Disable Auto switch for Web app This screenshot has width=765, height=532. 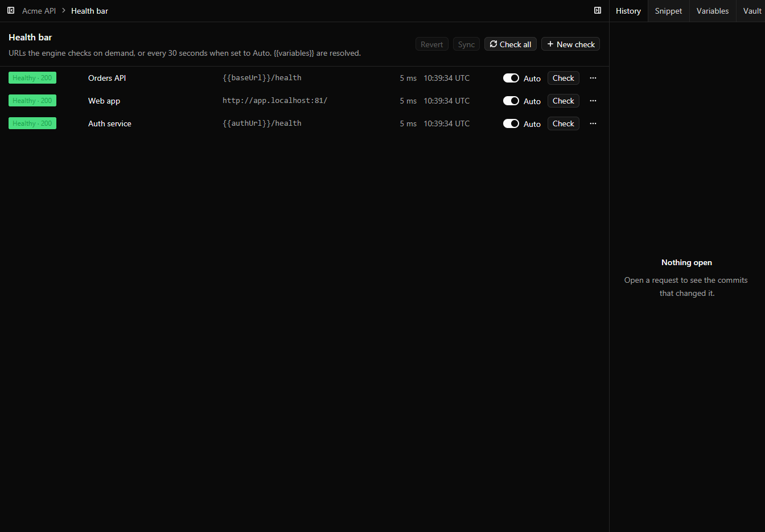tap(511, 101)
